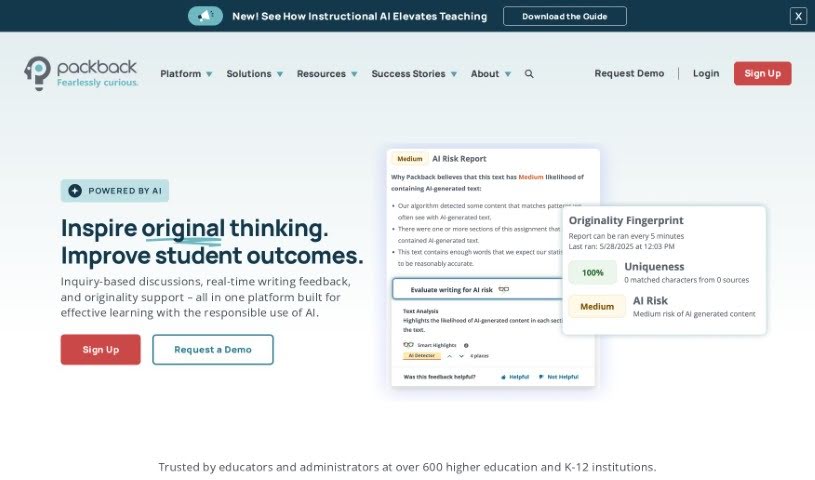
Task: Click the Medium badge in AI Risk Report
Action: (x=410, y=159)
